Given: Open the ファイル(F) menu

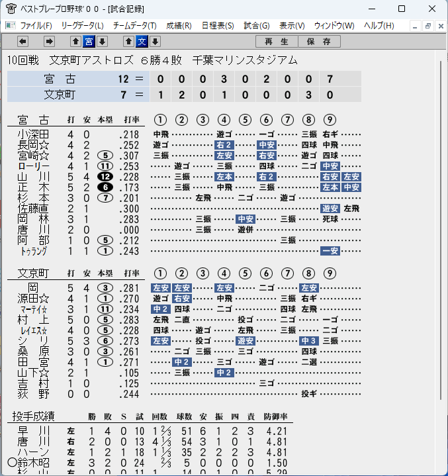Looking at the screenshot, I should [x=36, y=26].
